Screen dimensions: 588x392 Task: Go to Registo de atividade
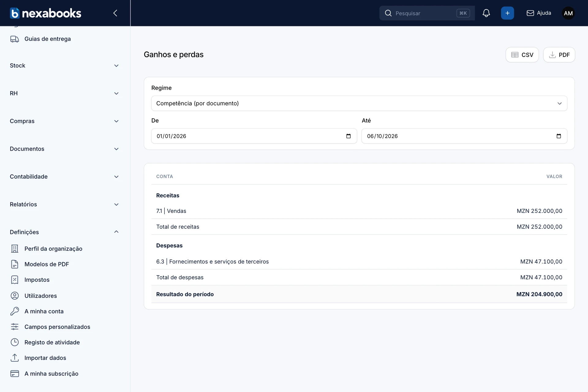click(52, 342)
